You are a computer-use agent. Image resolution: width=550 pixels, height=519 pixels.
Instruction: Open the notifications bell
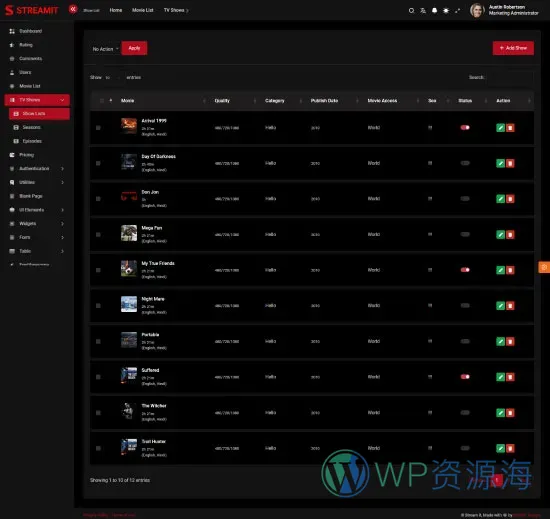[435, 11]
